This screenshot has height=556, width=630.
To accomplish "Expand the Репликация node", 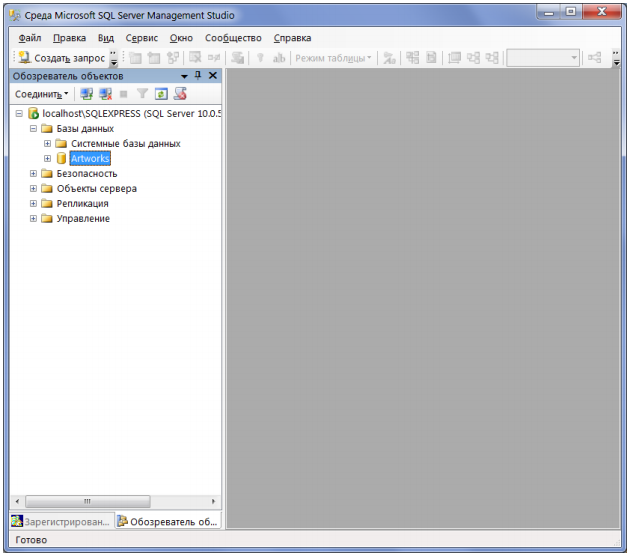I will [x=33, y=203].
